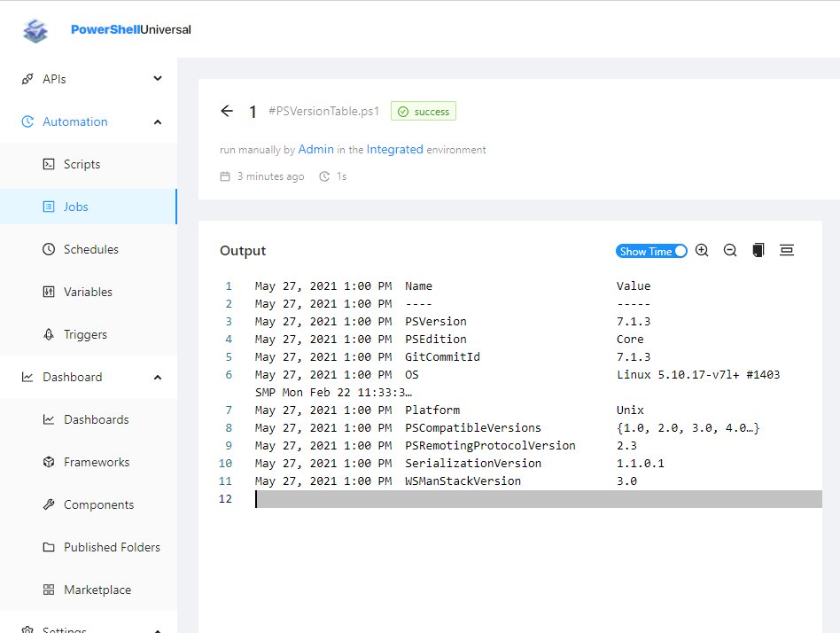Click the PSVersion output line

(538, 321)
